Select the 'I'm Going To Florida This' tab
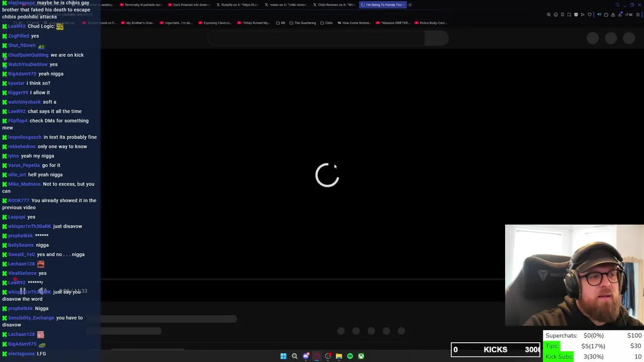The height and width of the screenshot is (362, 644). 382,5
